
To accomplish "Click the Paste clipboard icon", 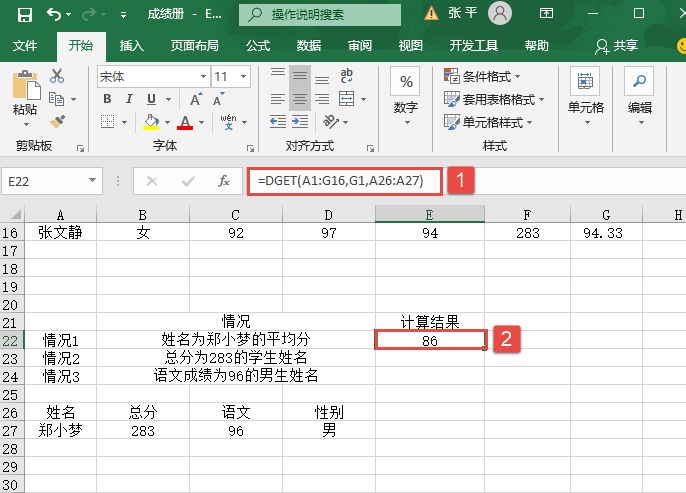I will point(24,90).
